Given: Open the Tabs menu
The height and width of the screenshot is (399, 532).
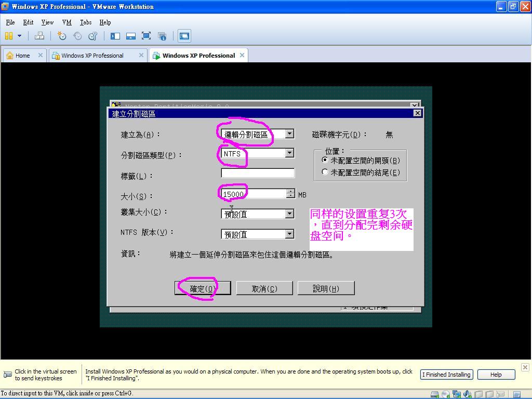Looking at the screenshot, I should tap(86, 22).
